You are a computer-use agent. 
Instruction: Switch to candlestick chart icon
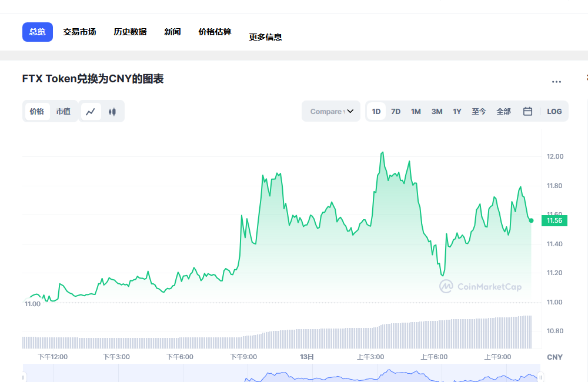pyautogui.click(x=112, y=111)
